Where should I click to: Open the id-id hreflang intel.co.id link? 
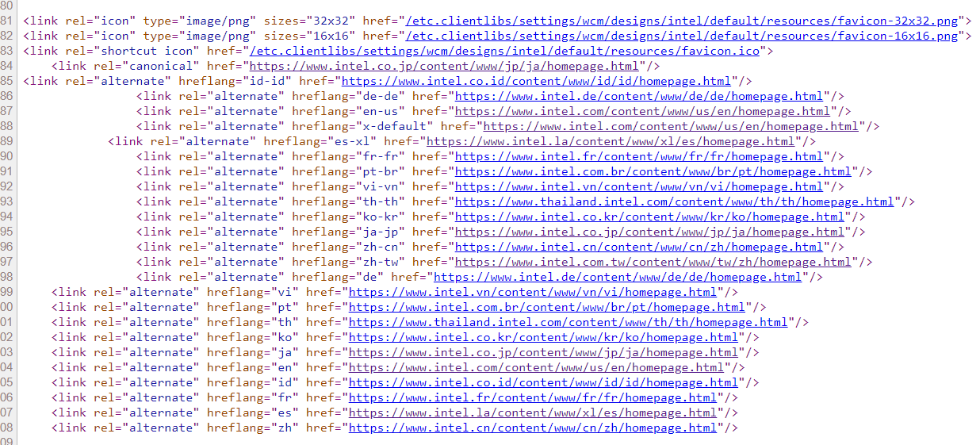536,81
